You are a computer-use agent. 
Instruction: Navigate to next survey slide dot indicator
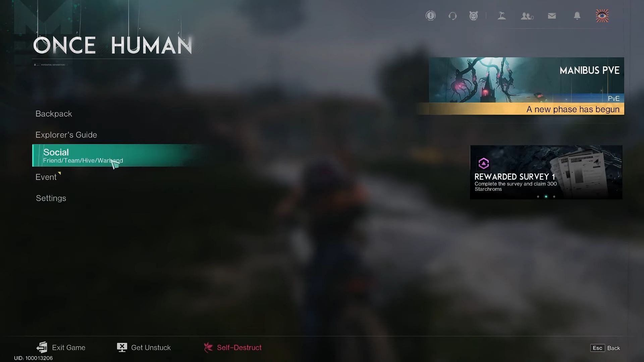(554, 196)
